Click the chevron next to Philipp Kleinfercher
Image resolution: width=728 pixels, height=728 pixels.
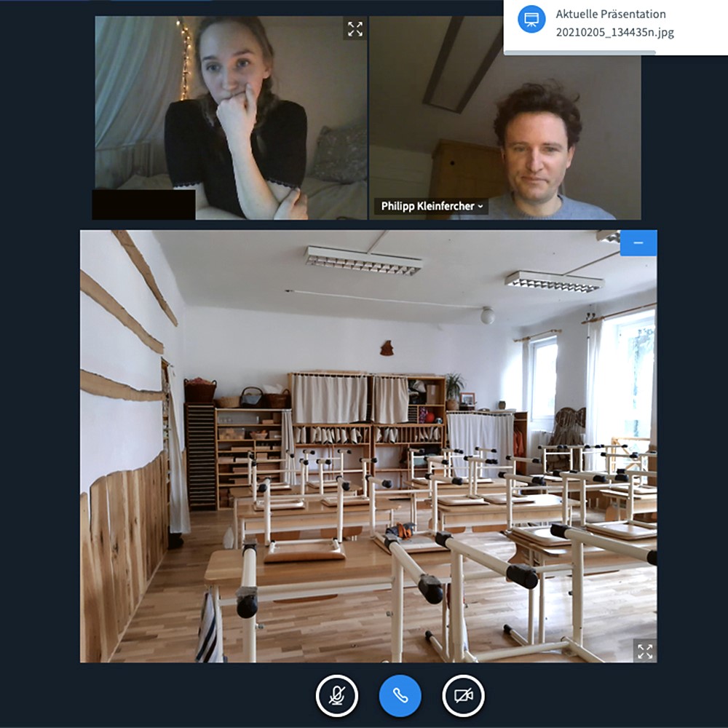coord(480,207)
